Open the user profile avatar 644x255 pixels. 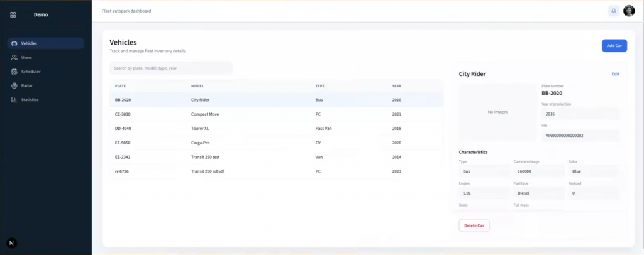629,11
